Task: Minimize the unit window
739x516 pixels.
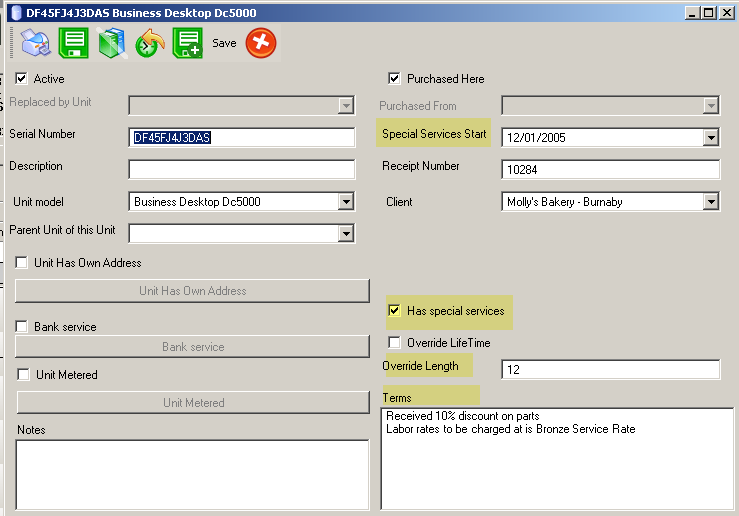Action: click(692, 13)
